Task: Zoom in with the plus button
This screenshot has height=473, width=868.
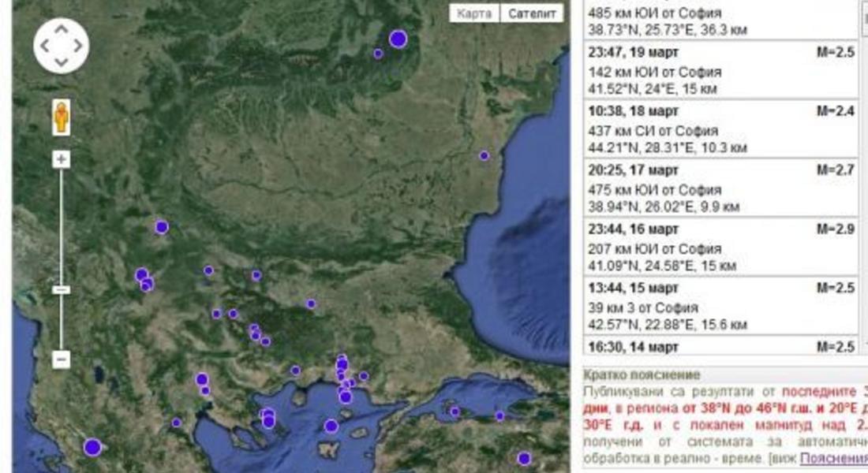Action: [x=61, y=159]
